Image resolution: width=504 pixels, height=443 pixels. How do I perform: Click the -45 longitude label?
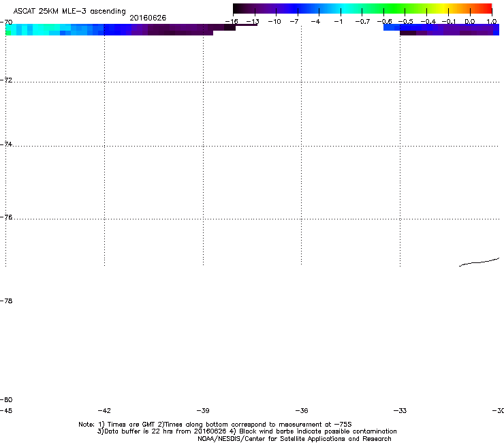[x=6, y=410]
